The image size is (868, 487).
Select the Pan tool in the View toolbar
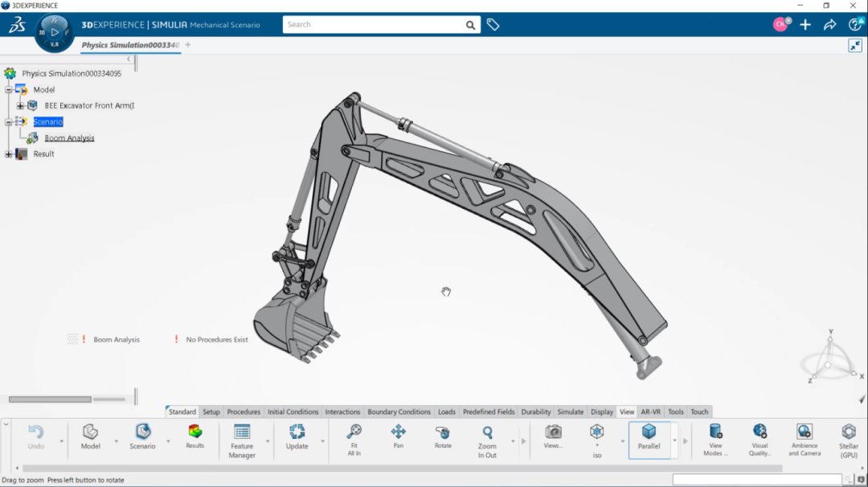398,436
